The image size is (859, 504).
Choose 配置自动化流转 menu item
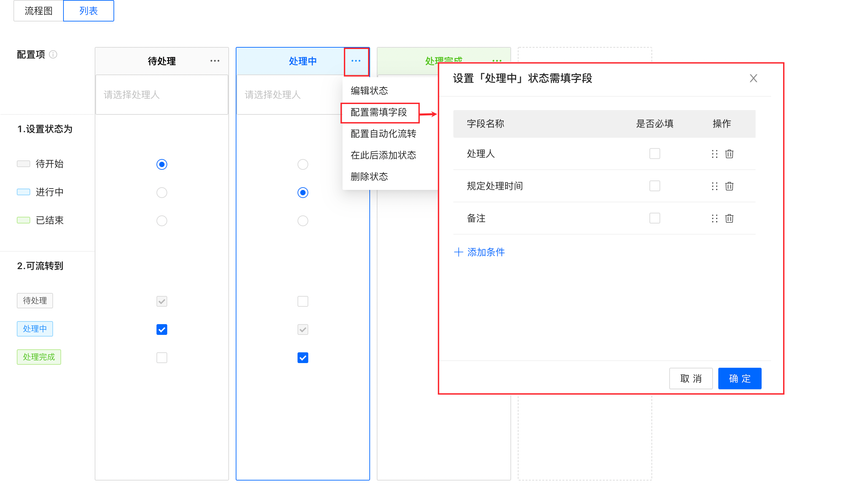click(x=383, y=134)
